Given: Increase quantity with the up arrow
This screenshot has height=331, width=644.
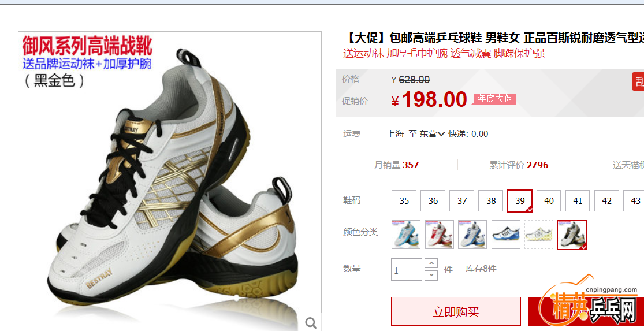Looking at the screenshot, I should coord(431,263).
